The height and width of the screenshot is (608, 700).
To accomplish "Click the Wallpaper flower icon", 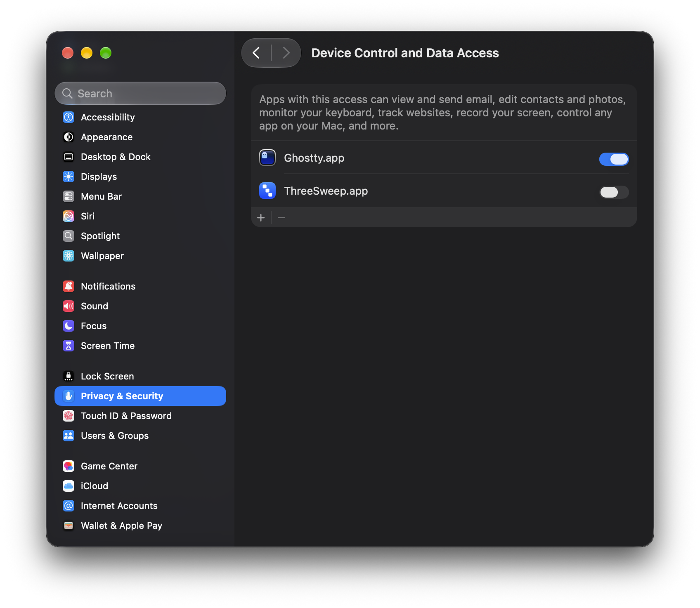I will [69, 256].
